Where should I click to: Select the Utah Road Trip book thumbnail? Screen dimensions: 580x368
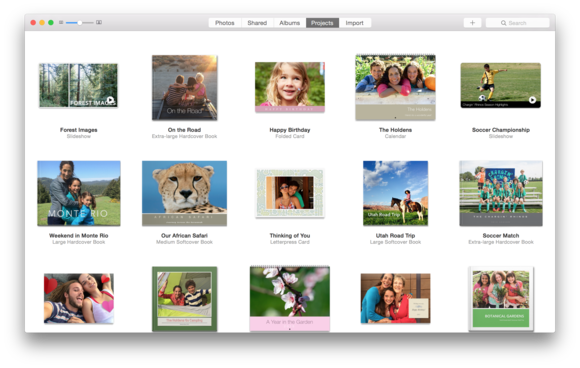point(395,193)
